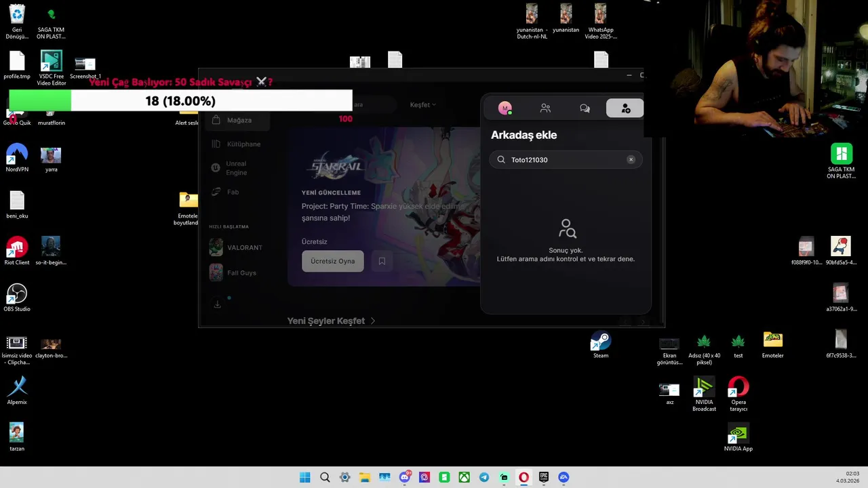The width and height of the screenshot is (868, 488).
Task: Select the NVIDIA Broadcast desktop shortcut
Action: pos(704,394)
